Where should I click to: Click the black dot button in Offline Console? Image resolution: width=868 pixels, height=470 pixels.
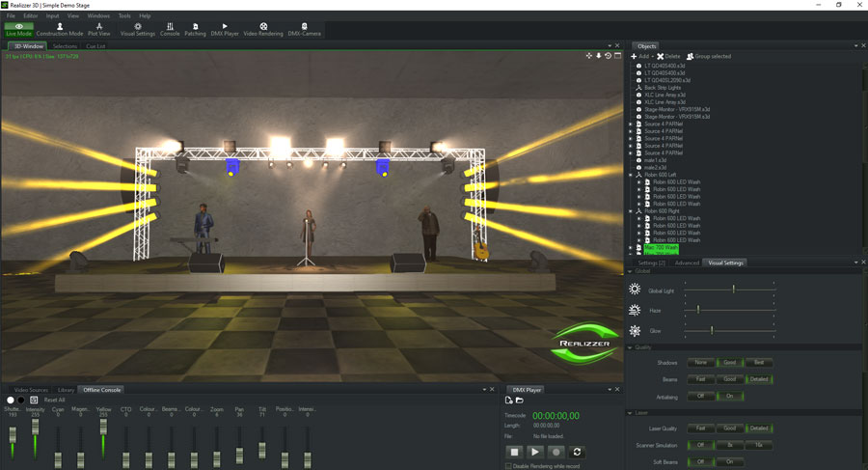pyautogui.click(x=21, y=400)
